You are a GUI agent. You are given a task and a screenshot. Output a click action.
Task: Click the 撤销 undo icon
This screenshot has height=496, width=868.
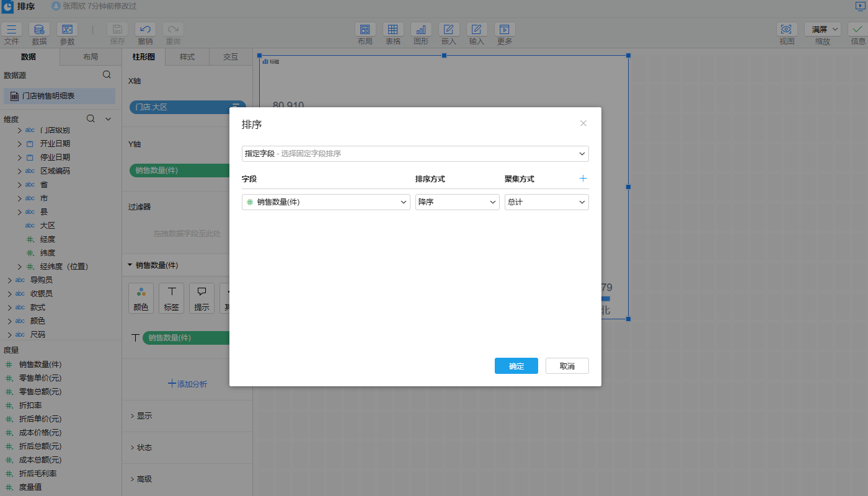click(x=145, y=30)
